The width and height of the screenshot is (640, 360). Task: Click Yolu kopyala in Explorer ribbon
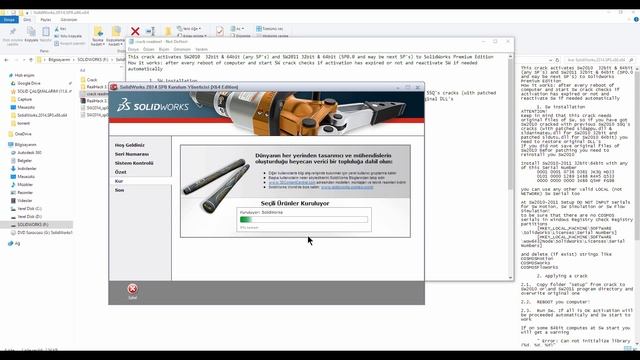click(68, 36)
